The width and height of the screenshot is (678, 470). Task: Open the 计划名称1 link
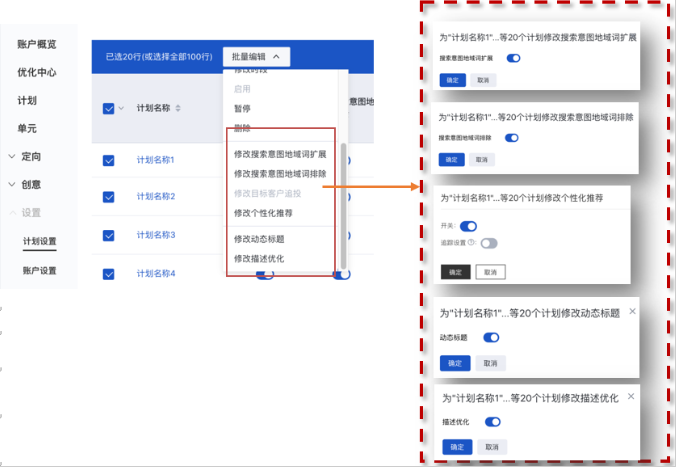click(156, 160)
